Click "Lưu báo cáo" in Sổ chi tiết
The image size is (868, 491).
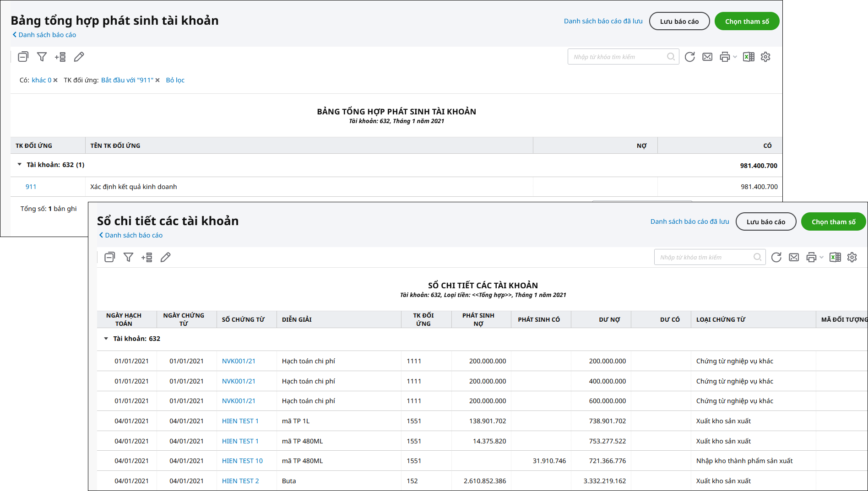pos(765,222)
